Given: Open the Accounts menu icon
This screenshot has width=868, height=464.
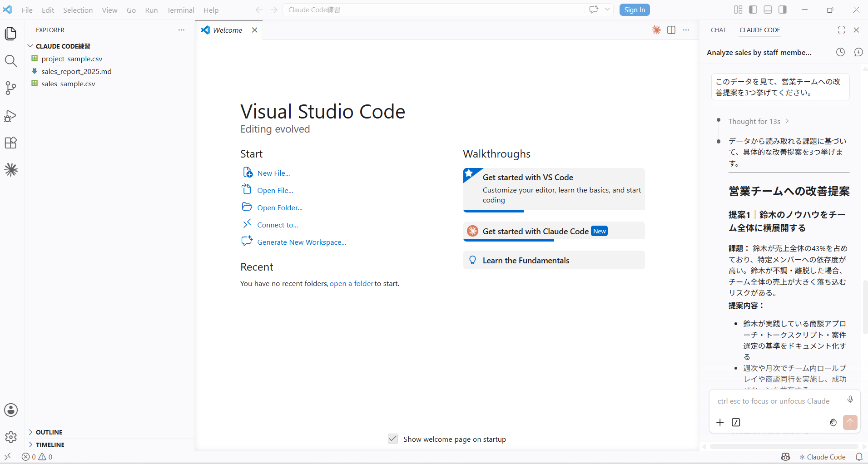Looking at the screenshot, I should [11, 410].
